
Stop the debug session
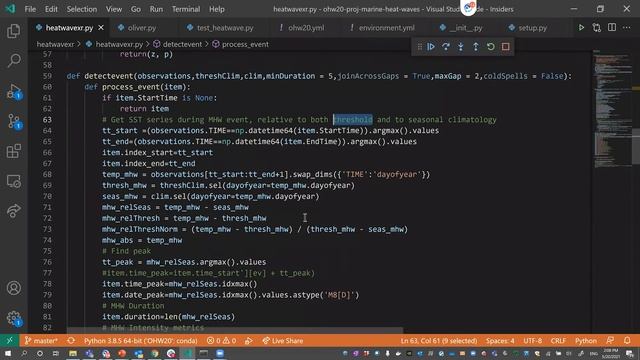[506, 47]
